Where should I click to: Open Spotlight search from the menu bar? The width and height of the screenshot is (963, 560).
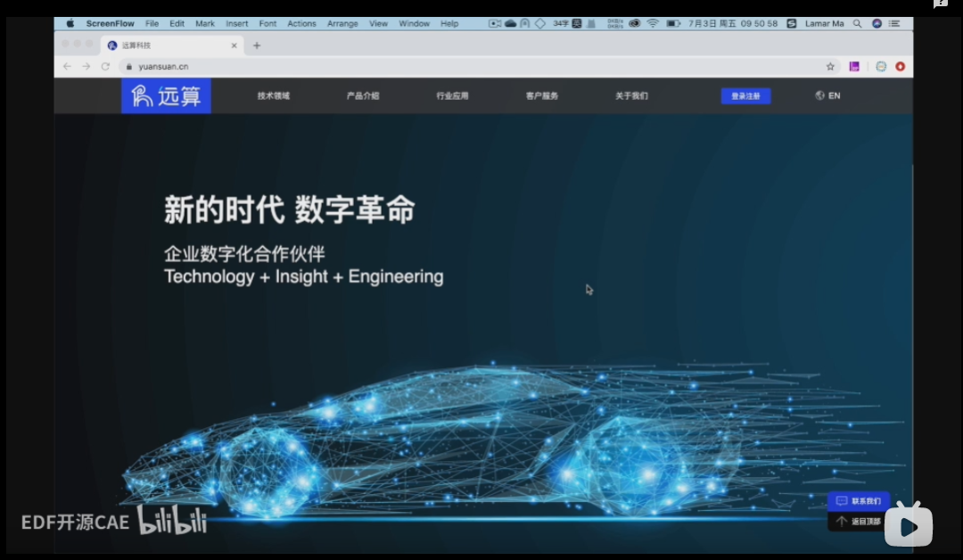click(x=856, y=23)
